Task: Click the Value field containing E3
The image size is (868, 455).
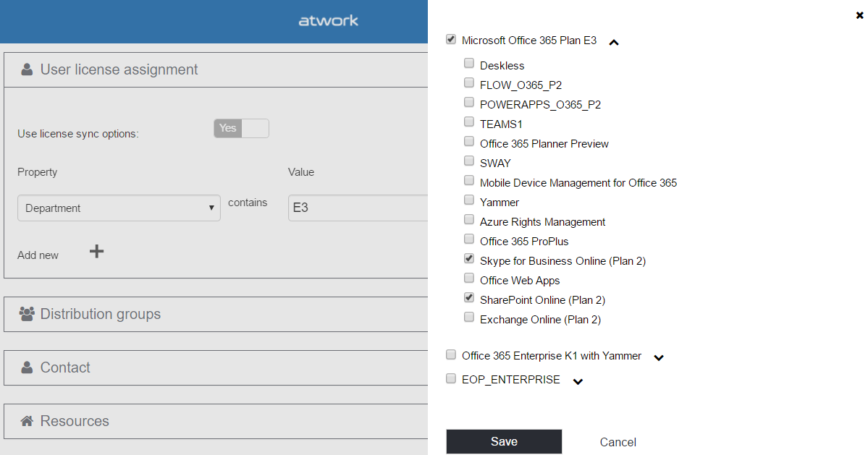Action: tap(358, 208)
